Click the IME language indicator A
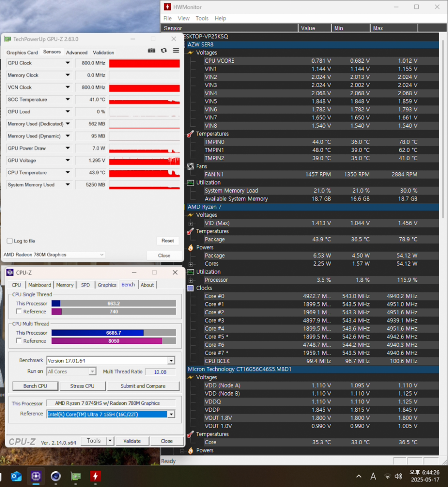The image size is (448, 487). coord(373,476)
